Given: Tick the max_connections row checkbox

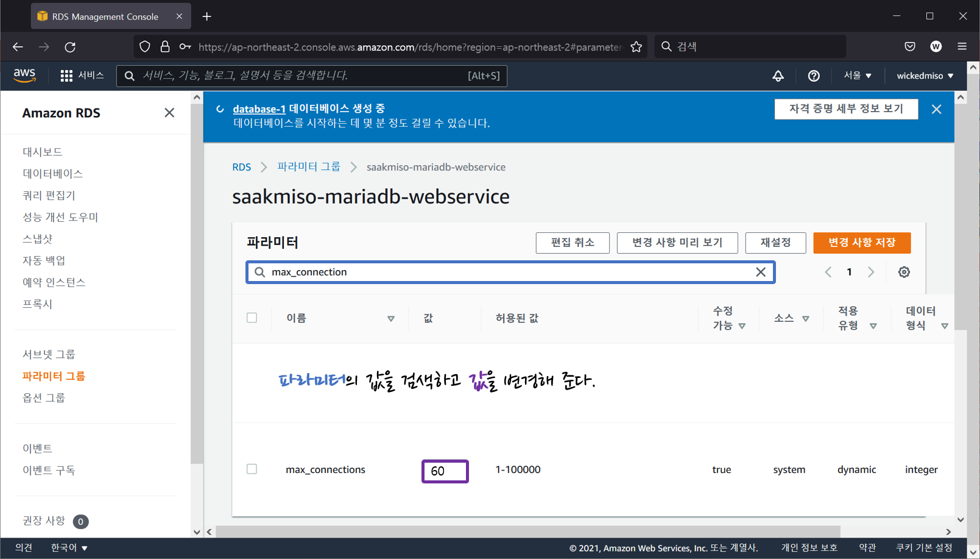Looking at the screenshot, I should click(252, 469).
